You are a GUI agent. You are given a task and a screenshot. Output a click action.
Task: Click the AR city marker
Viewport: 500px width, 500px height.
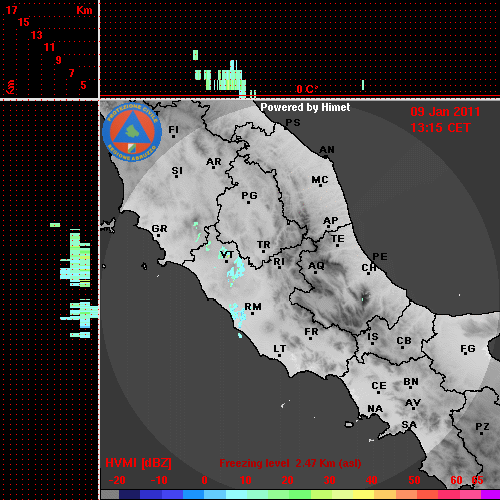point(214,167)
